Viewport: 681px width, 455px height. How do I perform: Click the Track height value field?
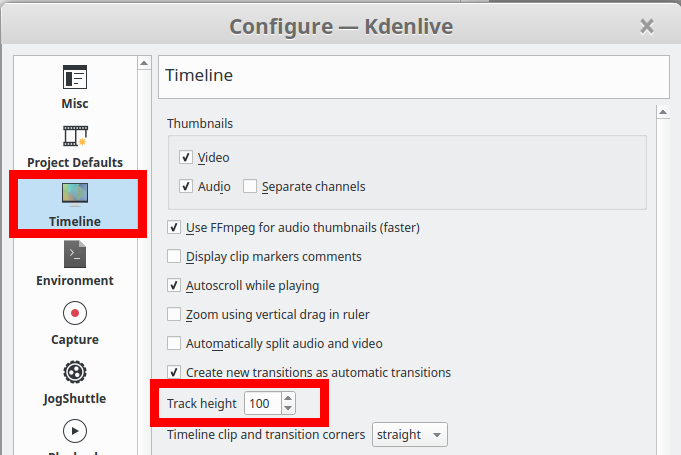coord(263,403)
